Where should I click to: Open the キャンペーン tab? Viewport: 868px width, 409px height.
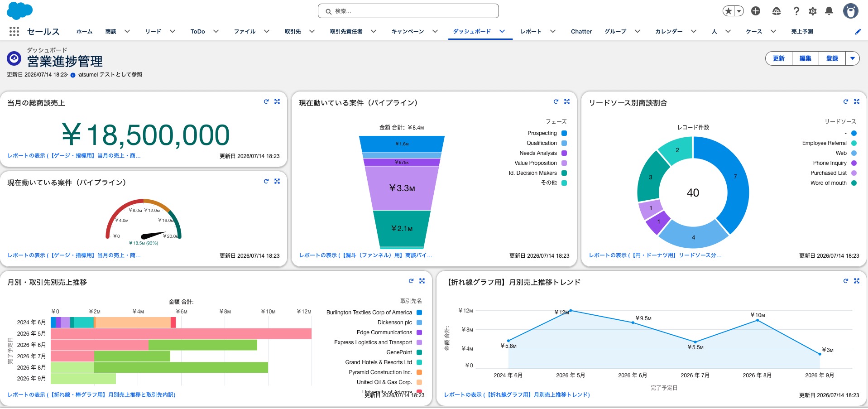point(408,31)
